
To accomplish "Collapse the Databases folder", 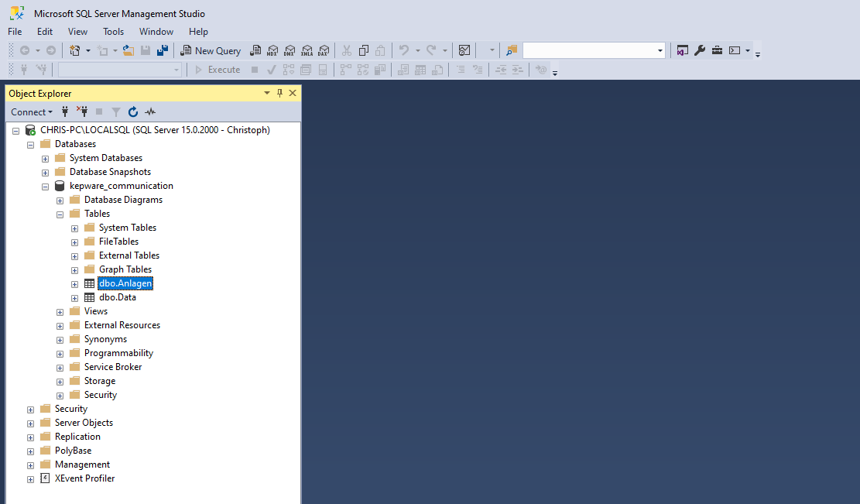I will (31, 145).
